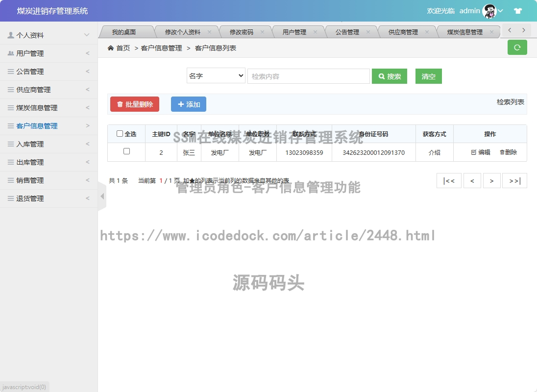The width and height of the screenshot is (537, 392).
Task: Click the 获客方式 column header
Action: point(434,134)
